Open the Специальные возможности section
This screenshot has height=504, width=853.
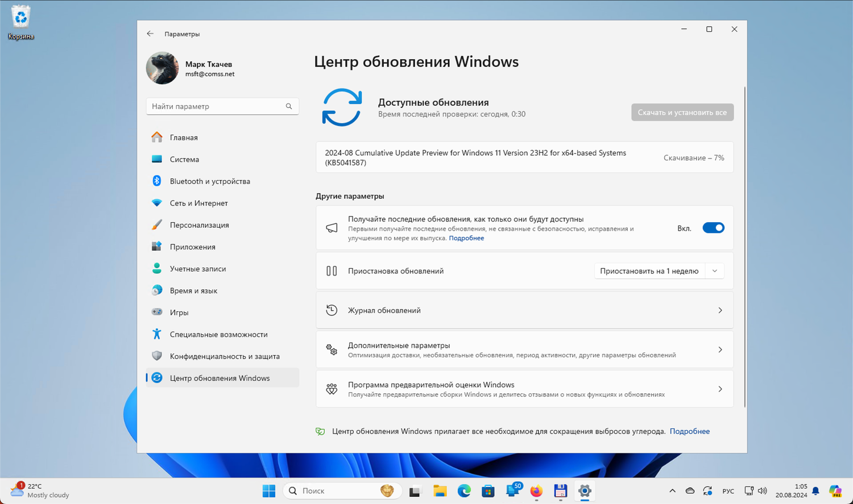click(x=222, y=335)
